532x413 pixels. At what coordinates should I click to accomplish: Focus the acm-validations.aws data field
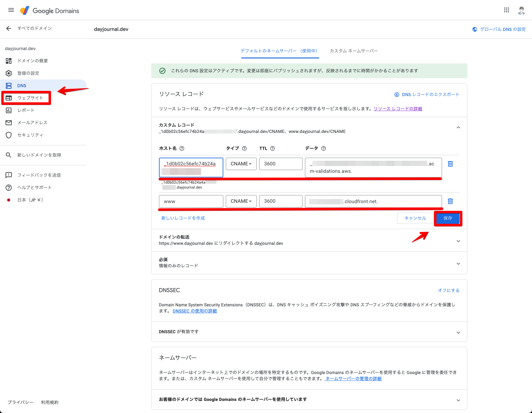coord(373,168)
